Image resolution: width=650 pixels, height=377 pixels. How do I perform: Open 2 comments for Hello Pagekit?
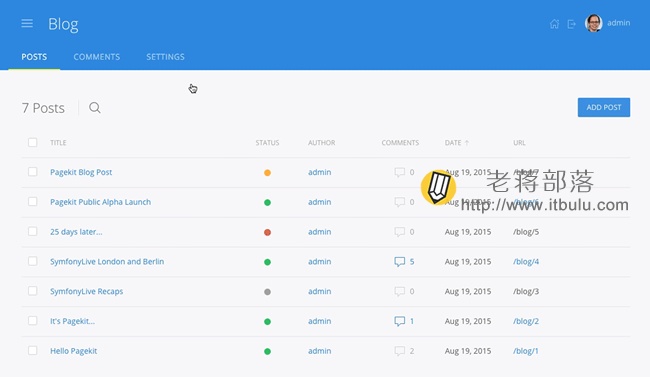click(404, 351)
